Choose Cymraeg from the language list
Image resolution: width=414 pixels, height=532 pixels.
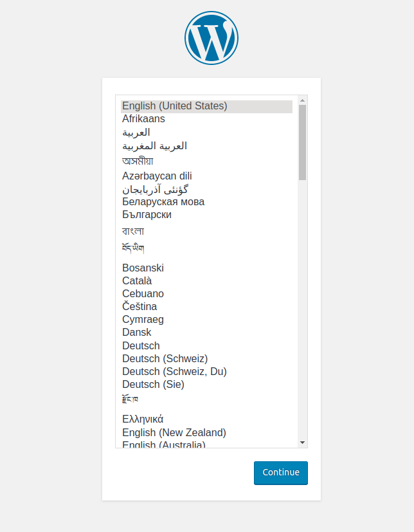[143, 319]
